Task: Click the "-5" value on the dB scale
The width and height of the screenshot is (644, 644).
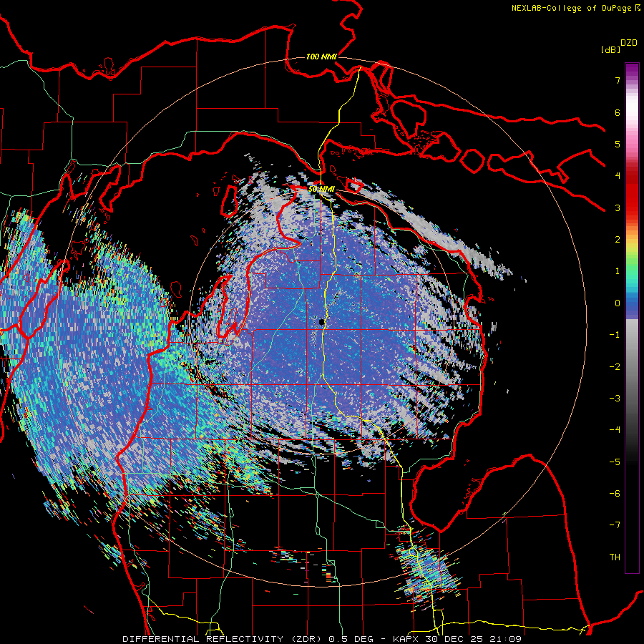Action: tap(615, 462)
